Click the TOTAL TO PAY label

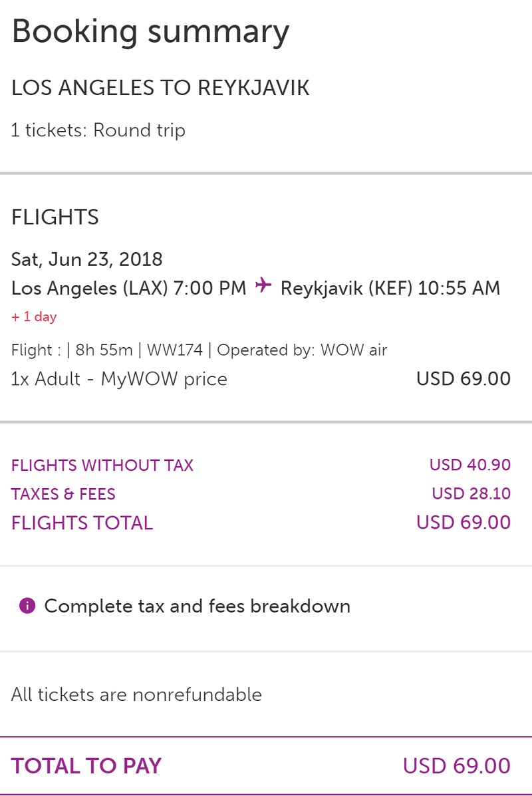click(86, 766)
